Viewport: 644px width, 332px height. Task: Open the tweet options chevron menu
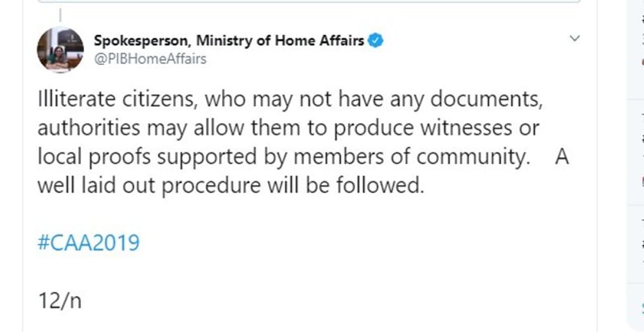tap(575, 38)
